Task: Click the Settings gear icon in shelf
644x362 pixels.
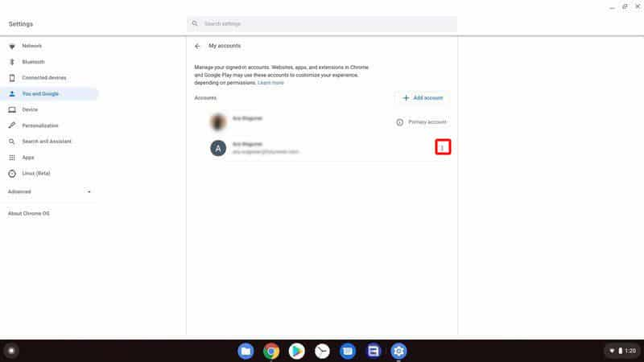Action: (398, 351)
